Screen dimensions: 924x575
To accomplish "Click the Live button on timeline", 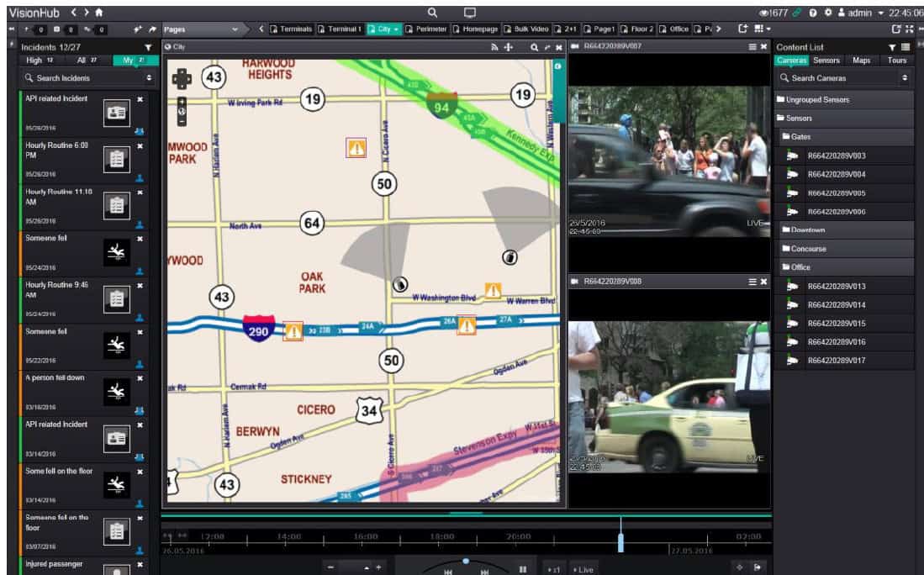I will [583, 569].
